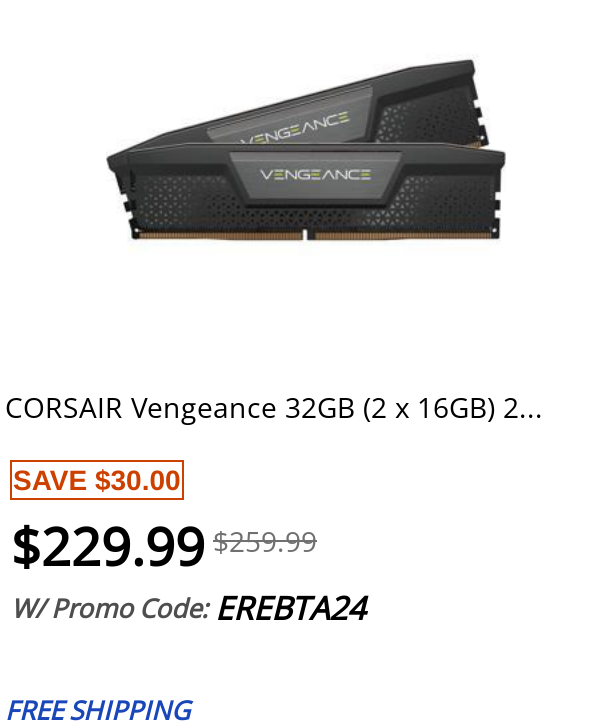This screenshot has width=610, height=728.
Task: Click the center notch in the RAM connector
Action: coord(306,234)
